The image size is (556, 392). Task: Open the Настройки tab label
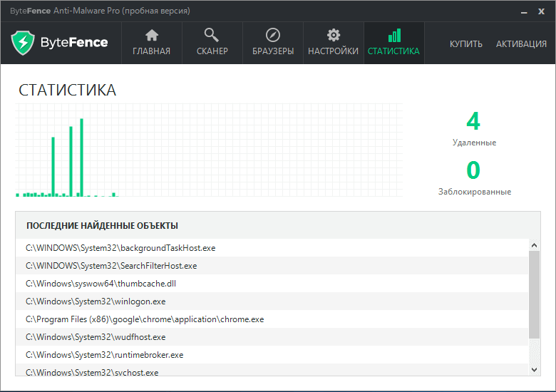[x=333, y=51]
